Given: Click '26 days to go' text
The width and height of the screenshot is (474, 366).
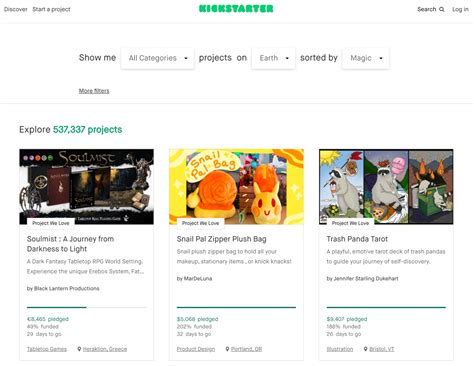Looking at the screenshot, I should pyautogui.click(x=344, y=334).
